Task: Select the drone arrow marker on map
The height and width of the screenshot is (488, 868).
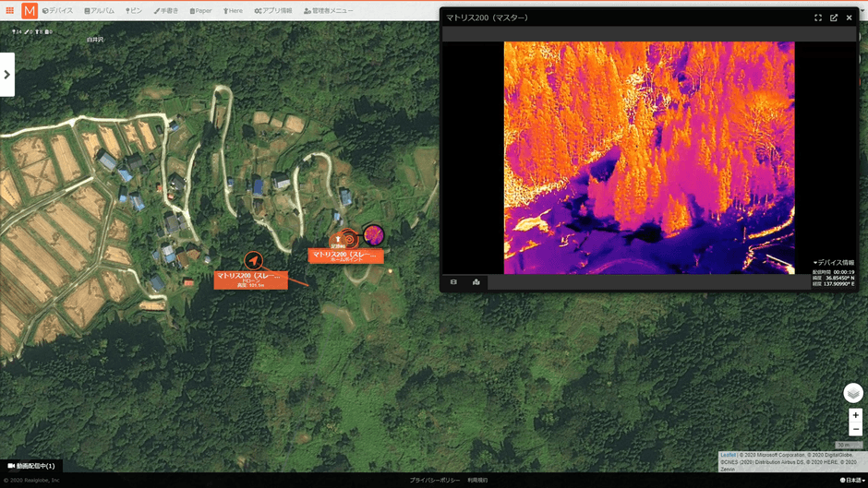Action: 254,260
